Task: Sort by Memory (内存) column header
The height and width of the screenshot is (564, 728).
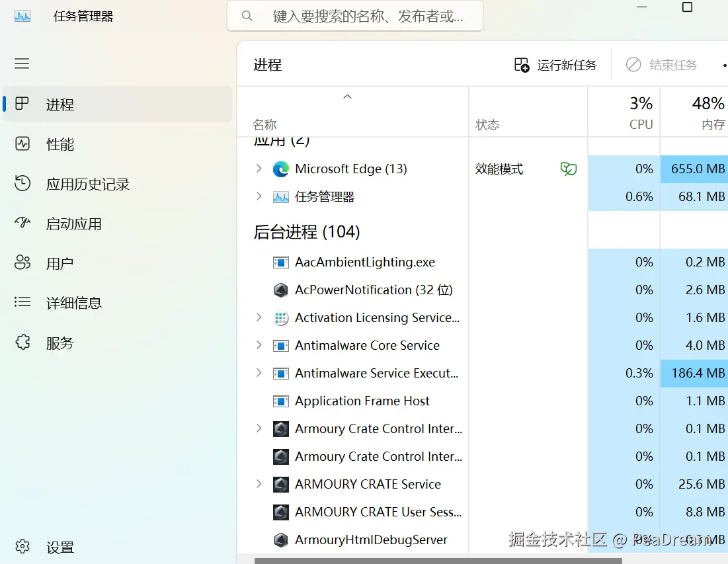Action: click(x=694, y=111)
